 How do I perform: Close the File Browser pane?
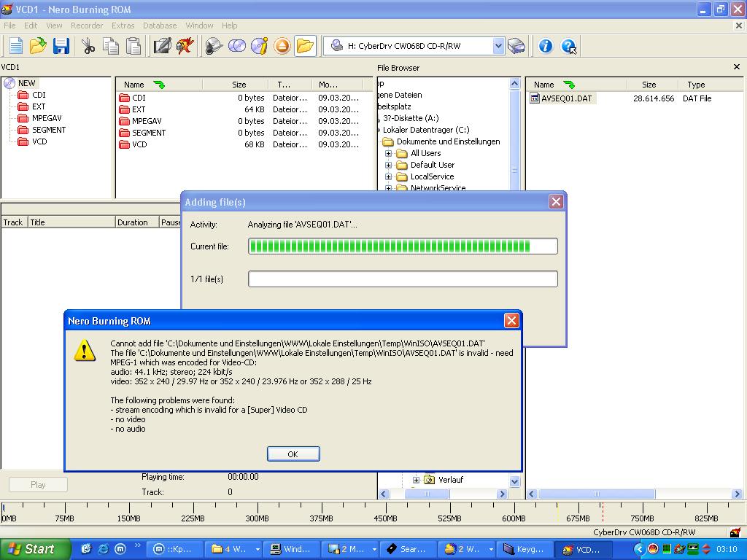[x=737, y=67]
